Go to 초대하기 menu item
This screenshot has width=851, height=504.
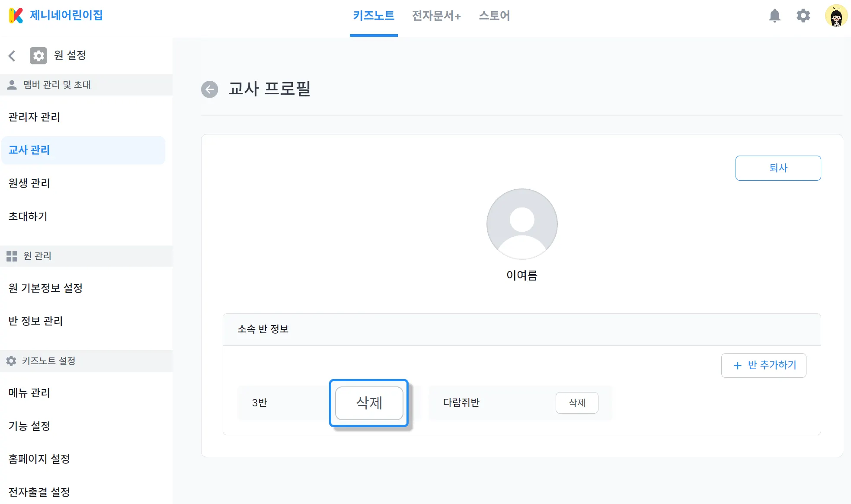click(28, 216)
